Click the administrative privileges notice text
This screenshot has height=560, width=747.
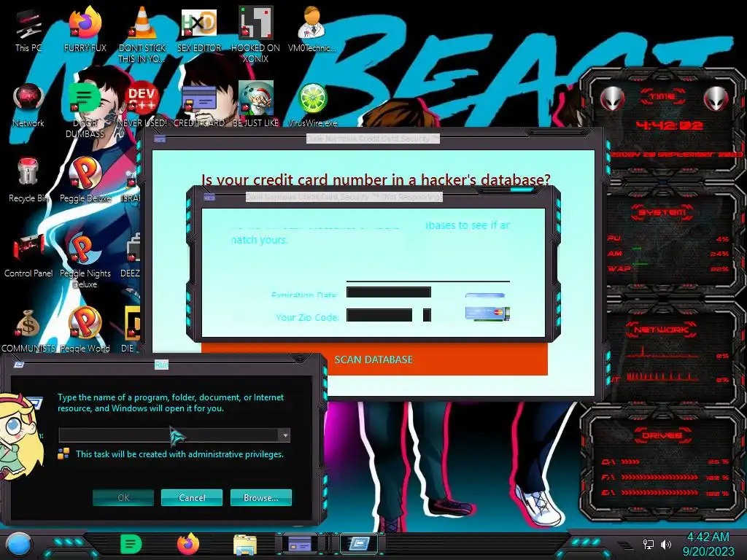tap(179, 454)
